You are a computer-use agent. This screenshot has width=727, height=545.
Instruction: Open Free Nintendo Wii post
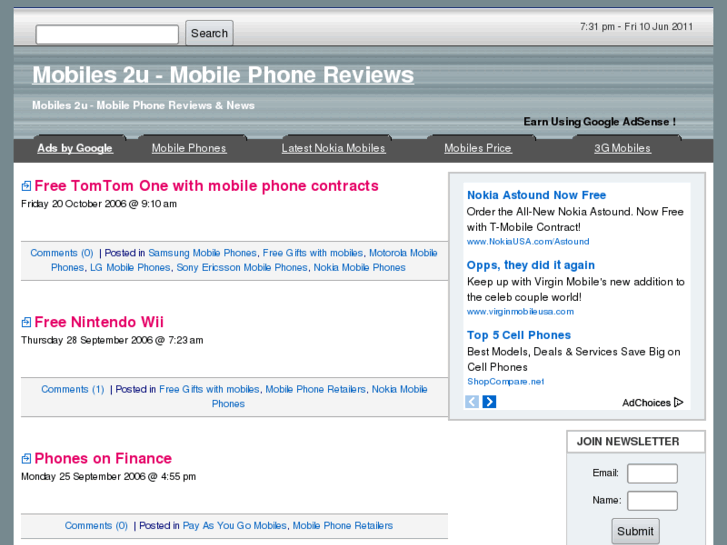coord(99,322)
